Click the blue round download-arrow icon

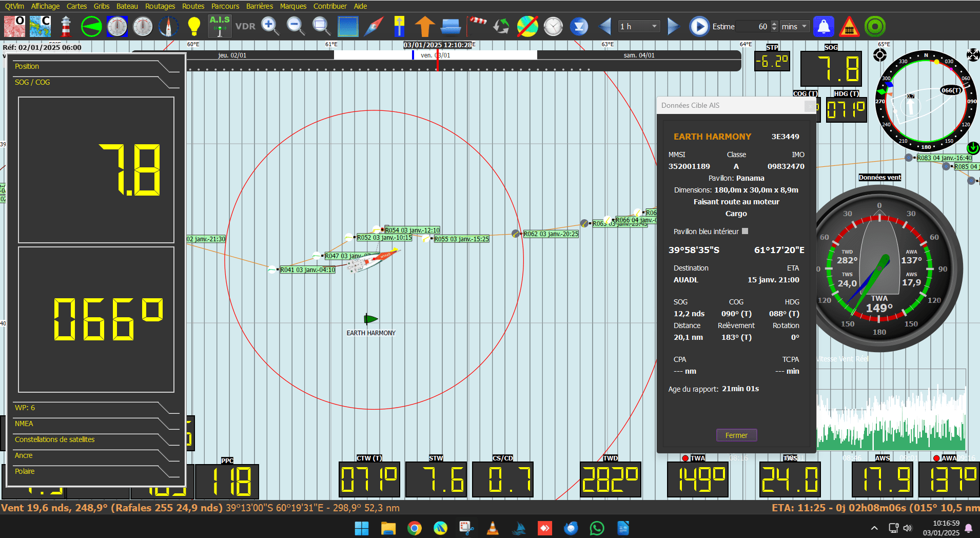pos(579,26)
